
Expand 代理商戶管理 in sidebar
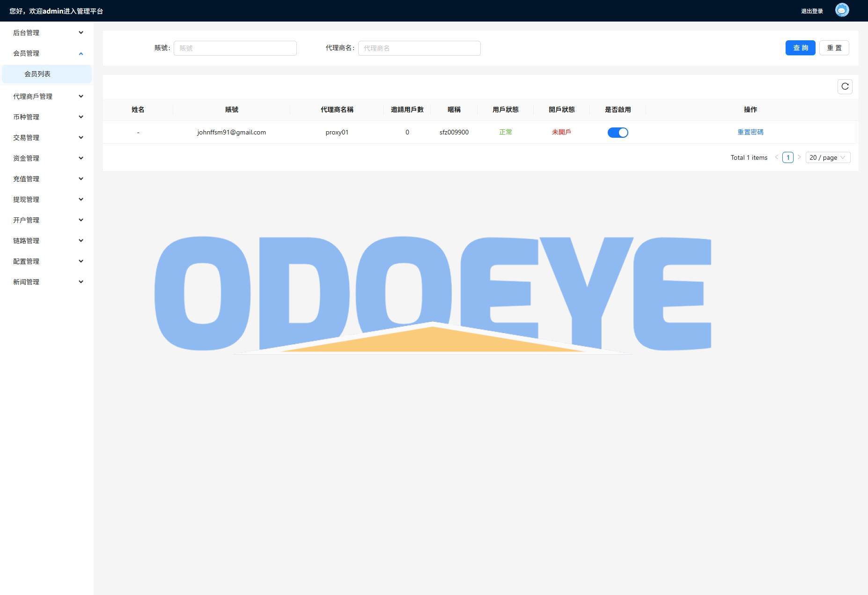47,97
